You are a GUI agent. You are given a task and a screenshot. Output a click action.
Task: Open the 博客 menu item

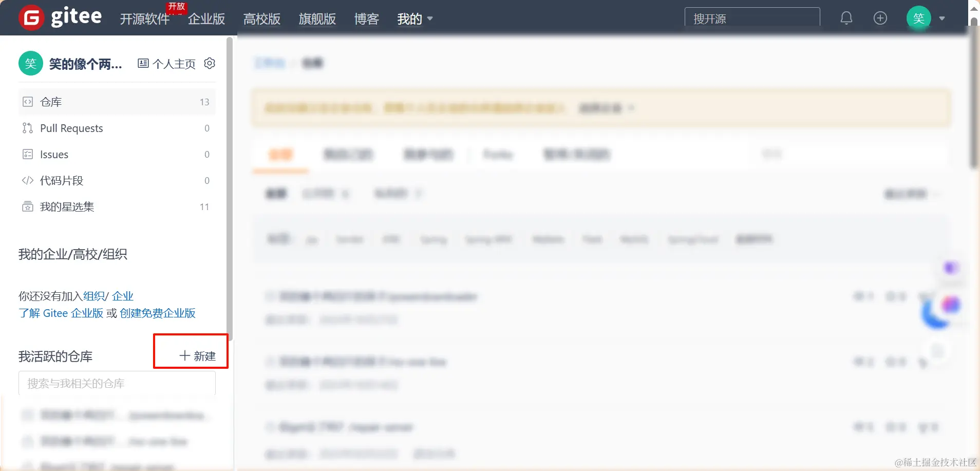coord(367,19)
